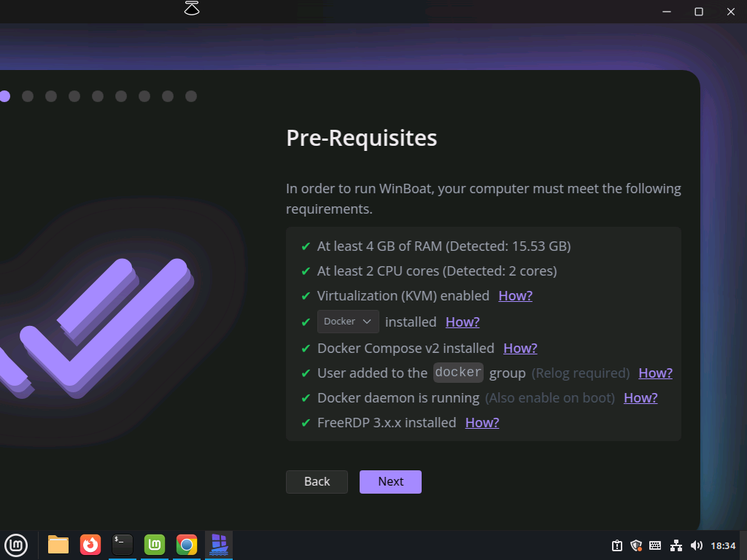The height and width of the screenshot is (560, 747).
Task: Launch Firefox from the taskbar
Action: click(x=90, y=545)
